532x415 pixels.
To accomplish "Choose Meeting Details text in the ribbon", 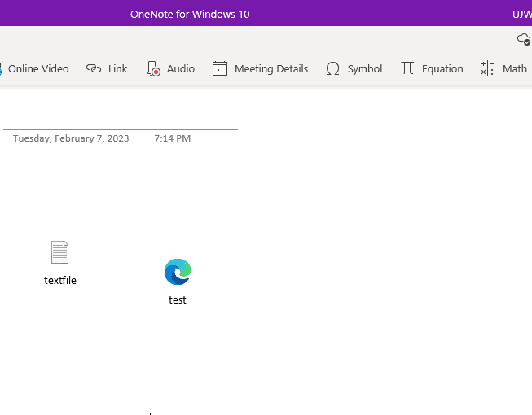I will pyautogui.click(x=271, y=69).
